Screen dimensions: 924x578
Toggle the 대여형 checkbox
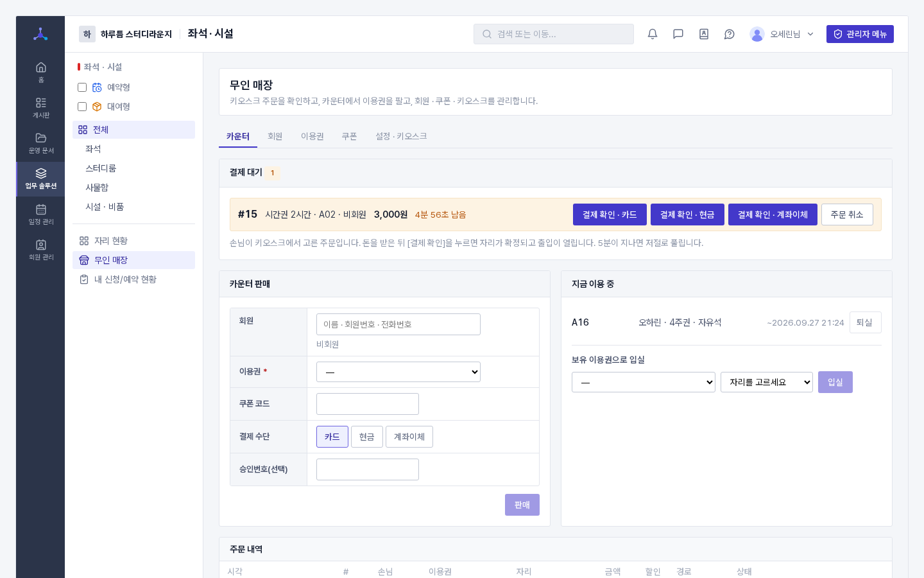point(82,107)
